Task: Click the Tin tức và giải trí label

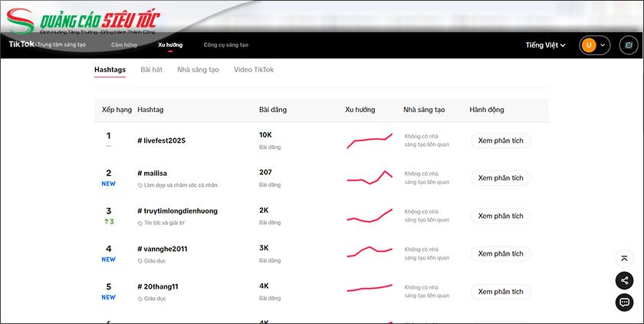Action: (x=164, y=223)
